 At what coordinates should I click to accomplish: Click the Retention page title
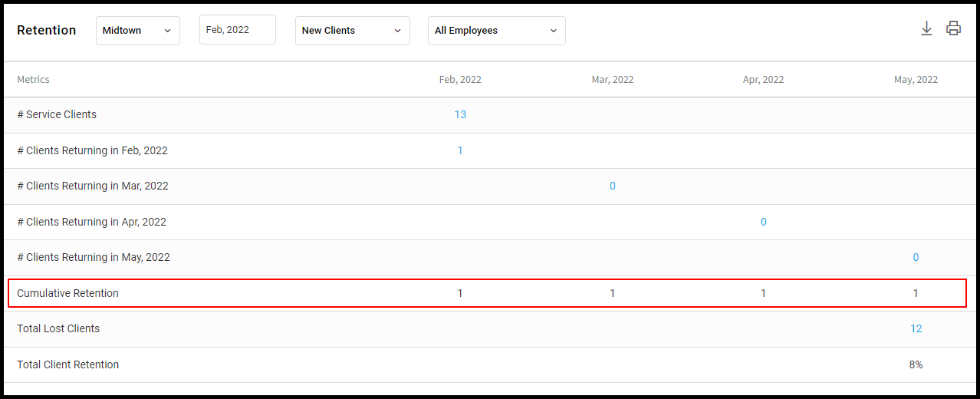coord(47,30)
